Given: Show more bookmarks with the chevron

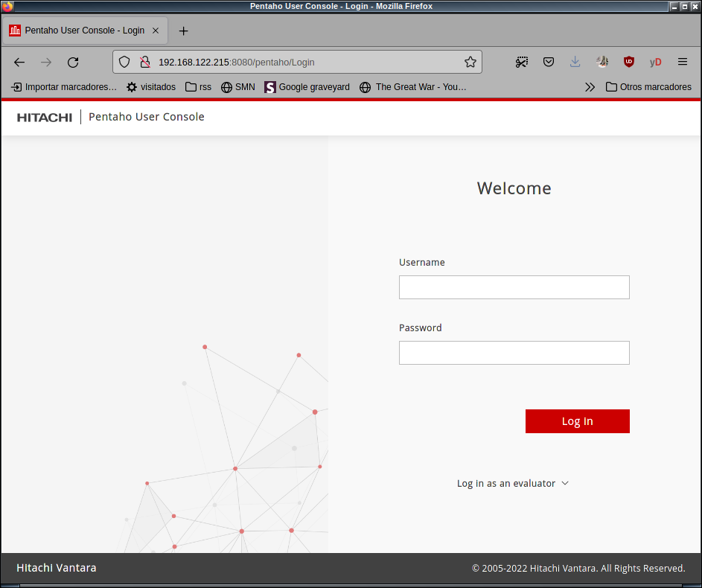Looking at the screenshot, I should [590, 87].
